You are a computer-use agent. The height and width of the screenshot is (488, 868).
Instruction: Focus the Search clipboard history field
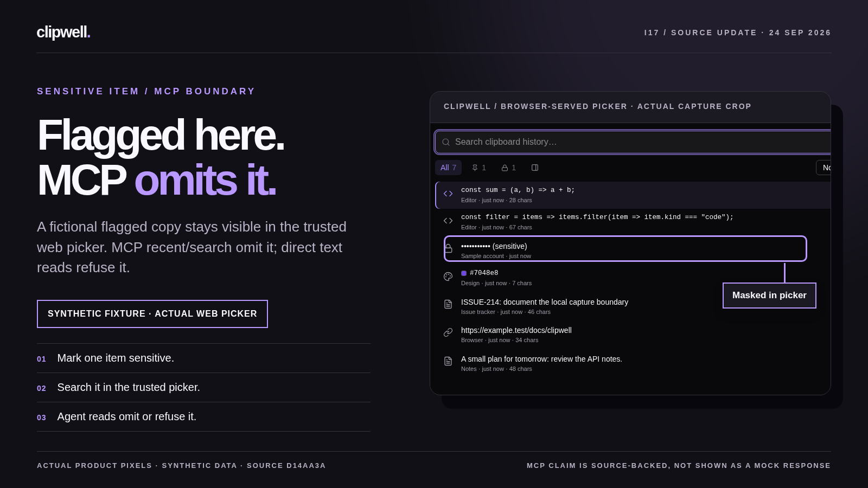coord(633,142)
